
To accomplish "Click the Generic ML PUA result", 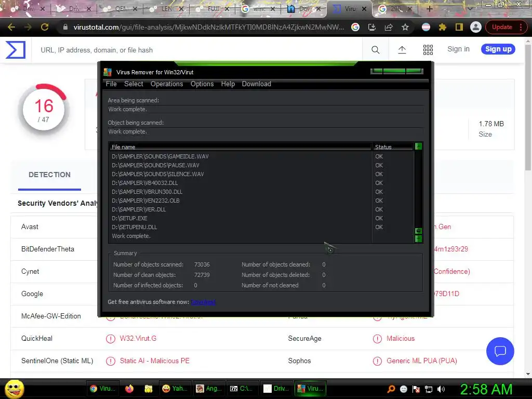I will pyautogui.click(x=422, y=361).
